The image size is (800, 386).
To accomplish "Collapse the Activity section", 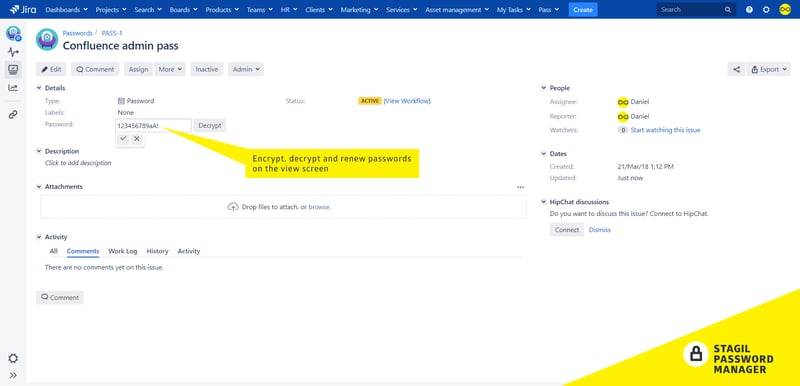I will coord(39,237).
